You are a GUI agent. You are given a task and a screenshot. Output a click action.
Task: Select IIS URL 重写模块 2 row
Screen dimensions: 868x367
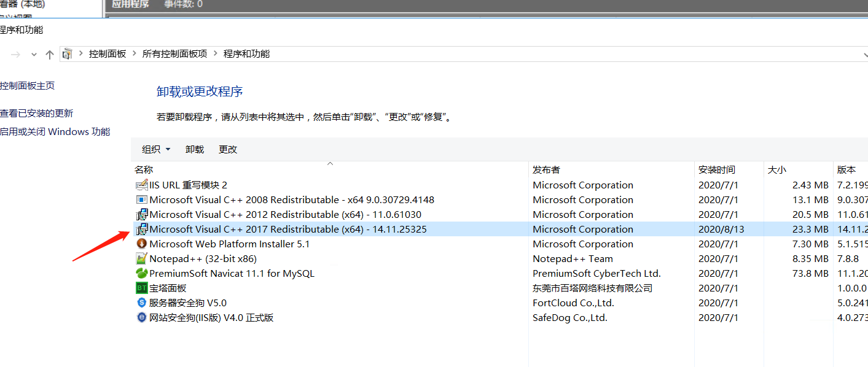500,185
